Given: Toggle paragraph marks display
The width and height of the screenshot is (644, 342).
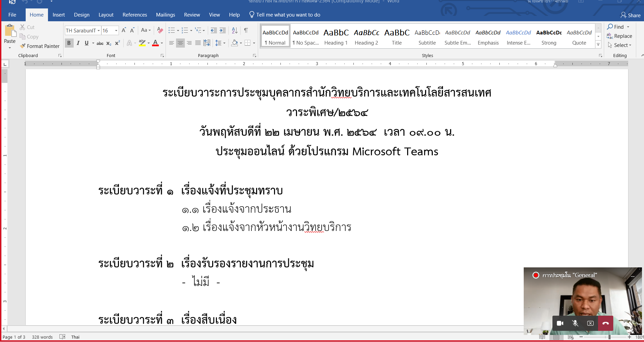Looking at the screenshot, I should click(246, 30).
